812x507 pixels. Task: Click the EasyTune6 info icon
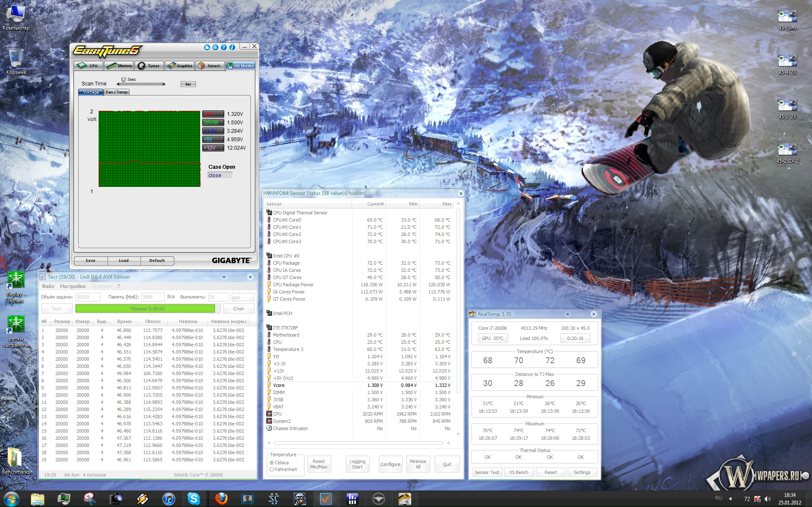pyautogui.click(x=232, y=47)
